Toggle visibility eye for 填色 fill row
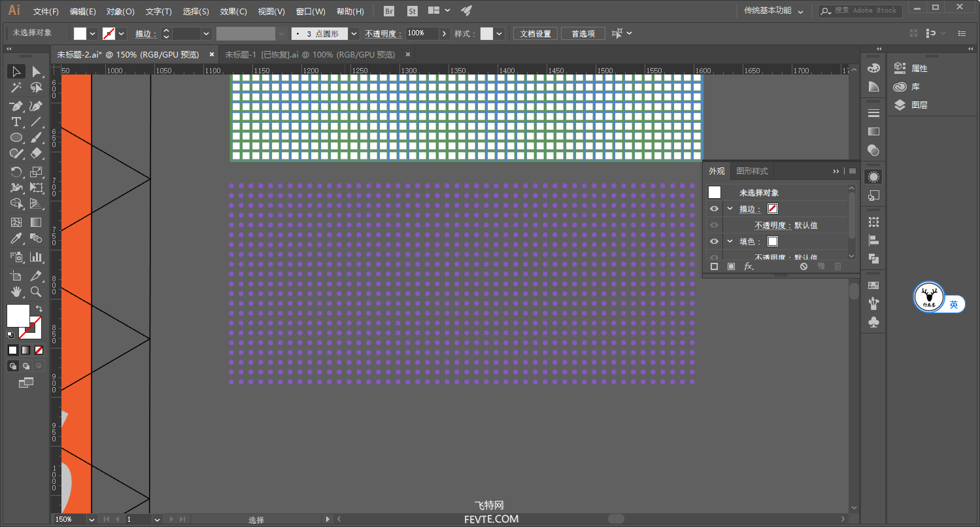This screenshot has height=527, width=980. pyautogui.click(x=714, y=241)
